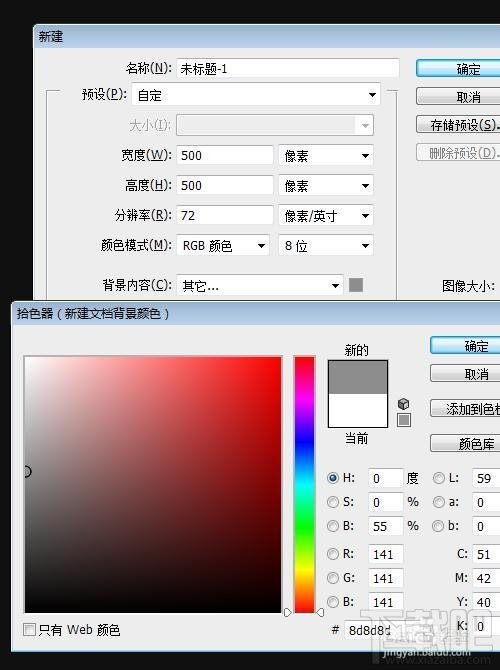Viewport: 500px width, 670px height.
Task: Click the blue B value field 141
Action: click(x=386, y=602)
